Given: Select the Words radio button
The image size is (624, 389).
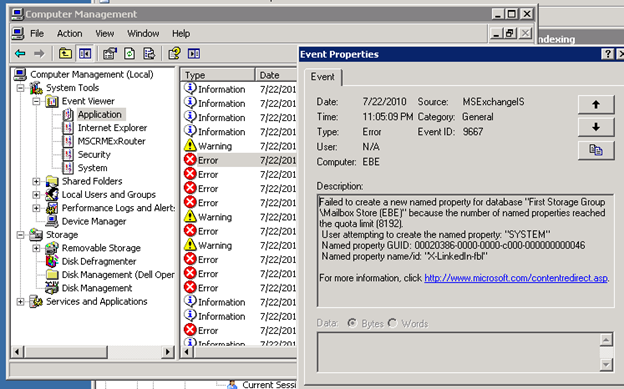Looking at the screenshot, I should [392, 323].
